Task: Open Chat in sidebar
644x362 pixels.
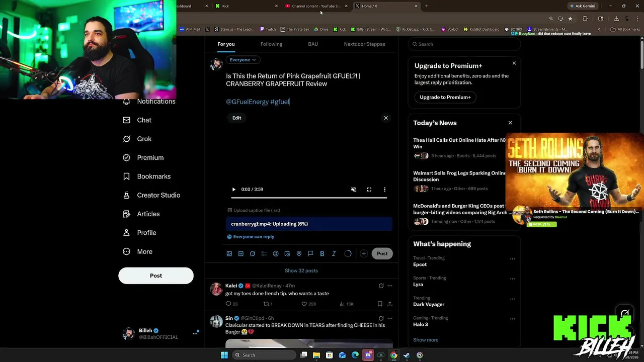Action: click(x=137, y=120)
